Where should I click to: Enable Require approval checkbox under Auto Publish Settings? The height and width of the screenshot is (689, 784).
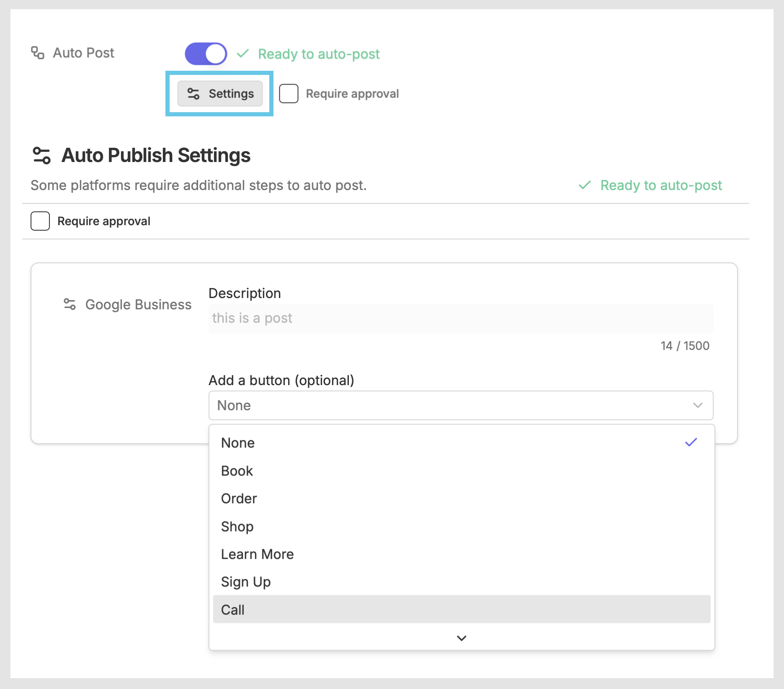[40, 221]
